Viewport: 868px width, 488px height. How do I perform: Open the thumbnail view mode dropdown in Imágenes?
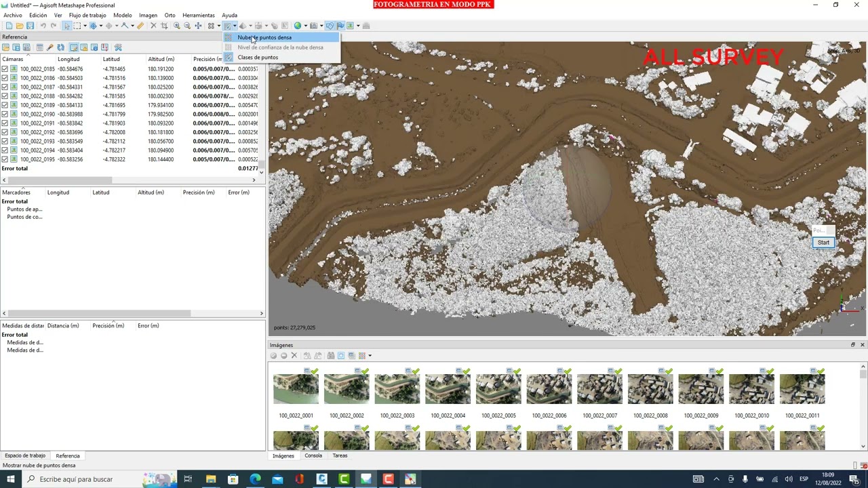370,355
